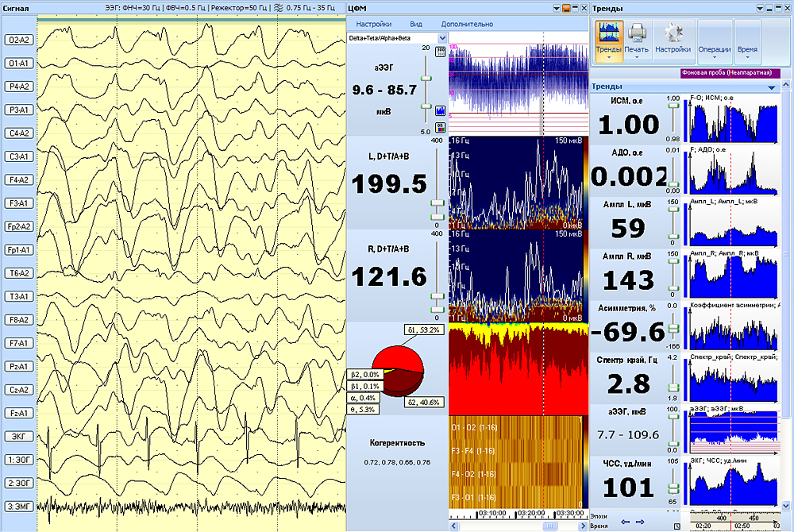
Task: Select the O2-A2 channel label
Action: point(19,40)
